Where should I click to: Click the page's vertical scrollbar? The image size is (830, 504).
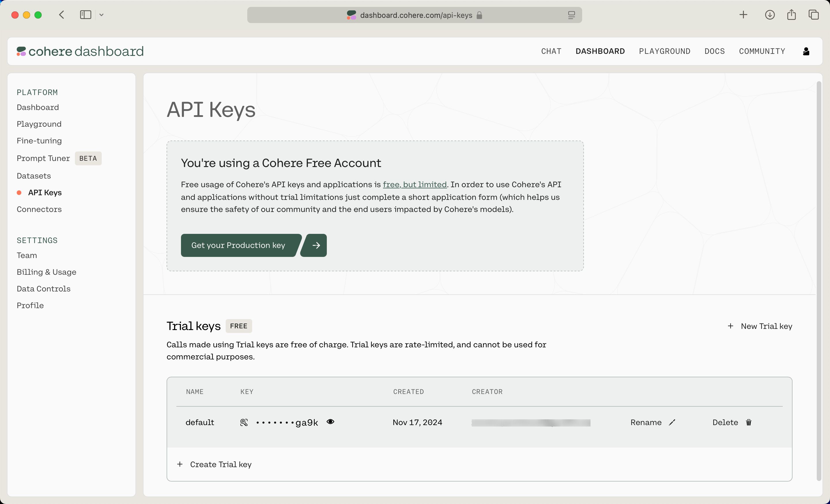pyautogui.click(x=819, y=281)
